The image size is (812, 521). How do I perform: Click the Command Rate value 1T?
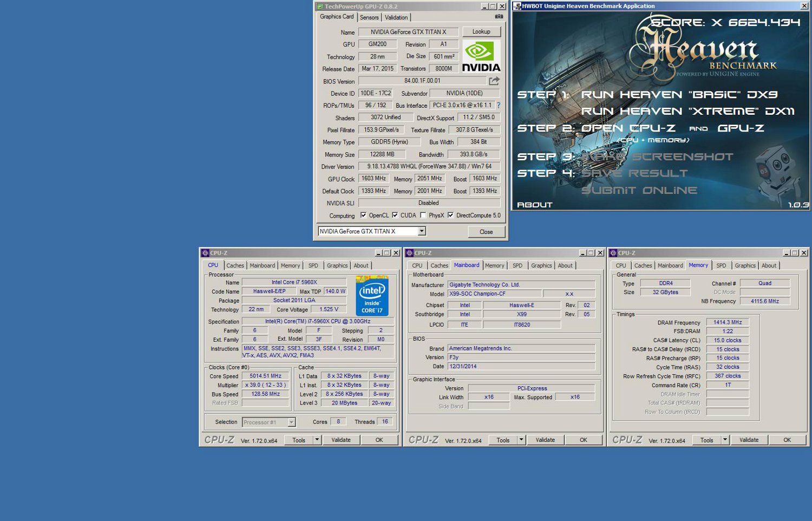pos(728,385)
